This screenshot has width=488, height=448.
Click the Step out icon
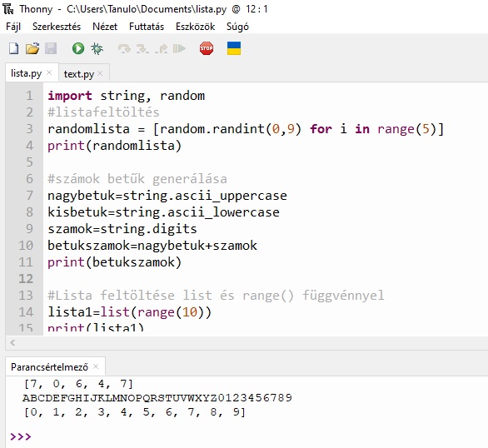162,49
